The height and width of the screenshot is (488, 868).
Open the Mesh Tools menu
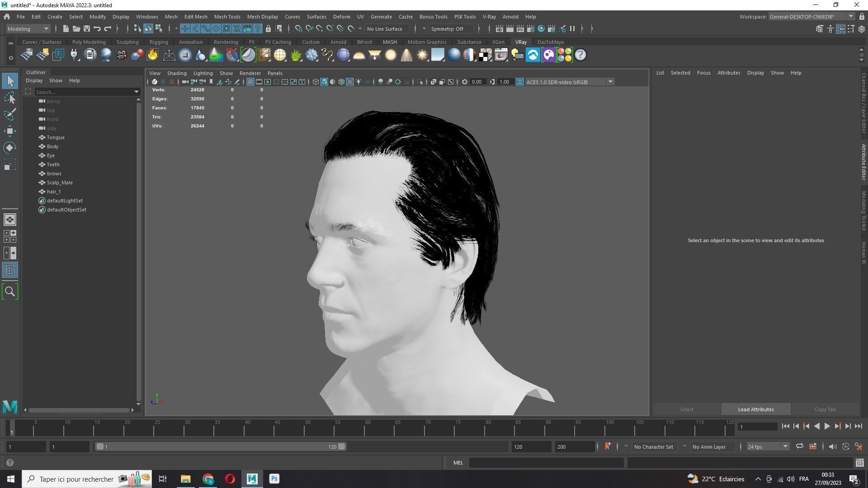click(227, 17)
